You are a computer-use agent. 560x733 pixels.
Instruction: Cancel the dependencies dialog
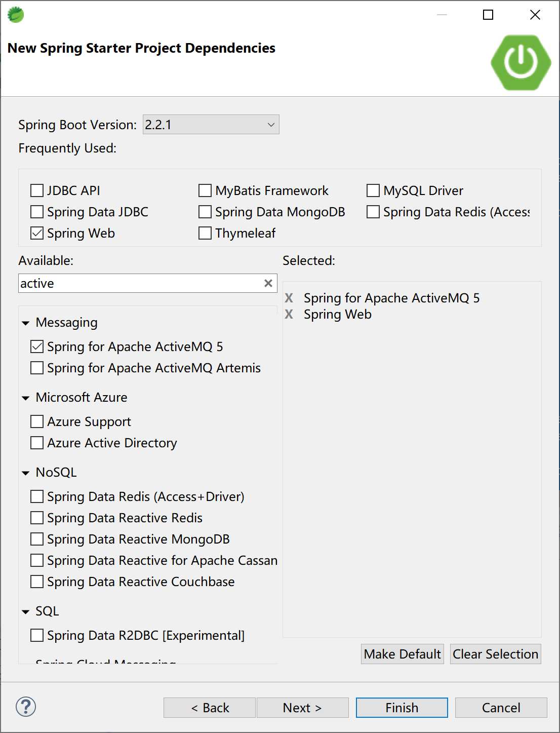tap(501, 708)
